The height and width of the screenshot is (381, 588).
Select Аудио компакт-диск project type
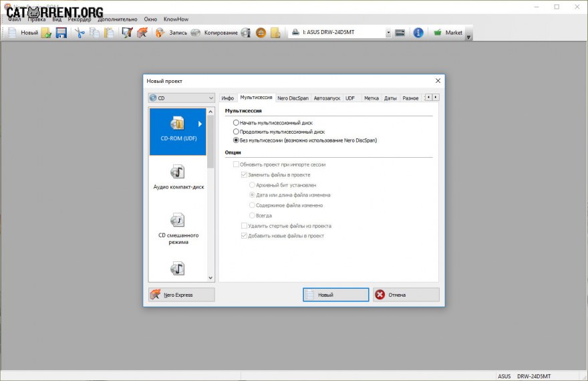coord(178,178)
